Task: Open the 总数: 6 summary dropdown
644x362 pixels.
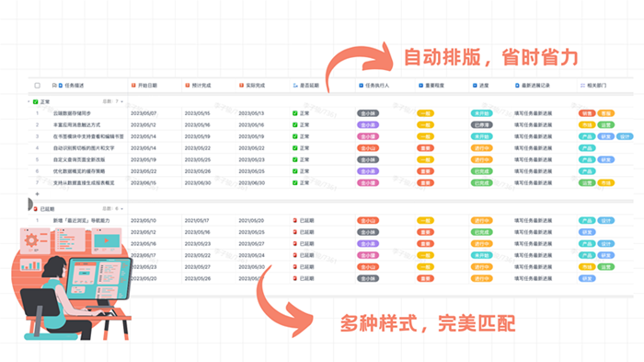Action: pyautogui.click(x=113, y=209)
